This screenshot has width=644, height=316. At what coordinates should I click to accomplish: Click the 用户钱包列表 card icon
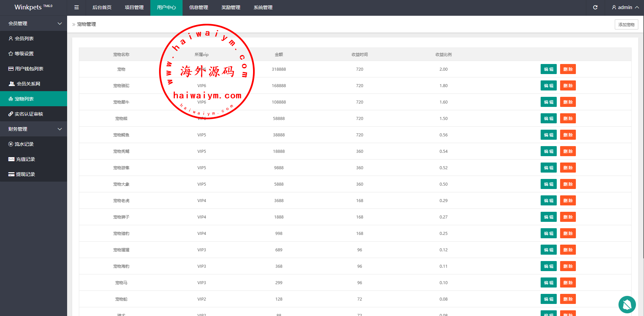click(x=11, y=69)
